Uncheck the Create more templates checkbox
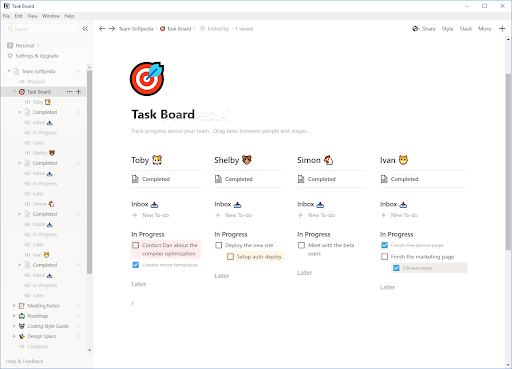Image resolution: width=512 pixels, height=369 pixels. point(136,265)
